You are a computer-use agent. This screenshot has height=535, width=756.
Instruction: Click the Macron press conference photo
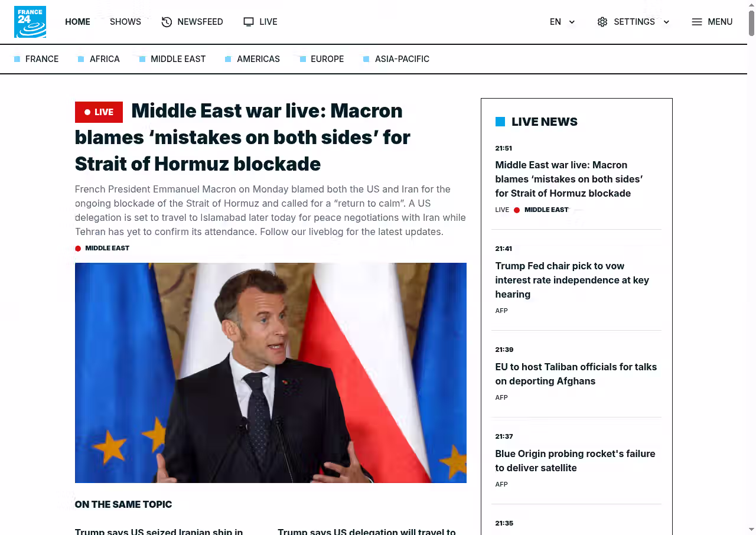click(x=271, y=373)
